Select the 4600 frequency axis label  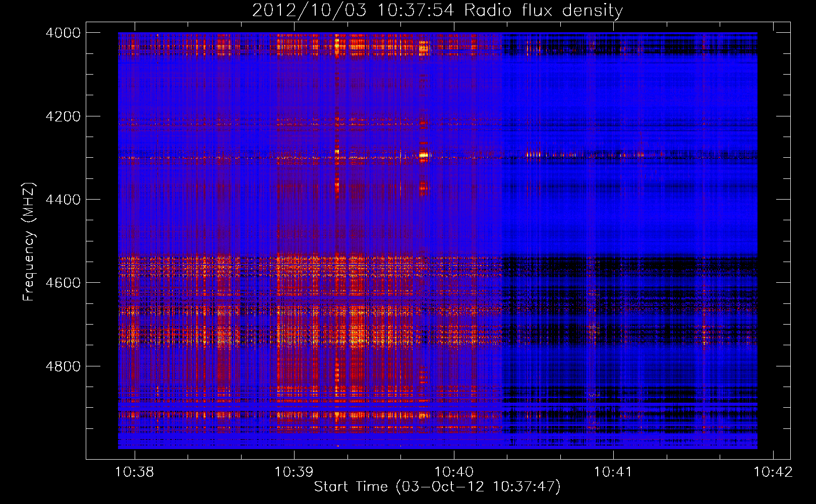click(63, 283)
